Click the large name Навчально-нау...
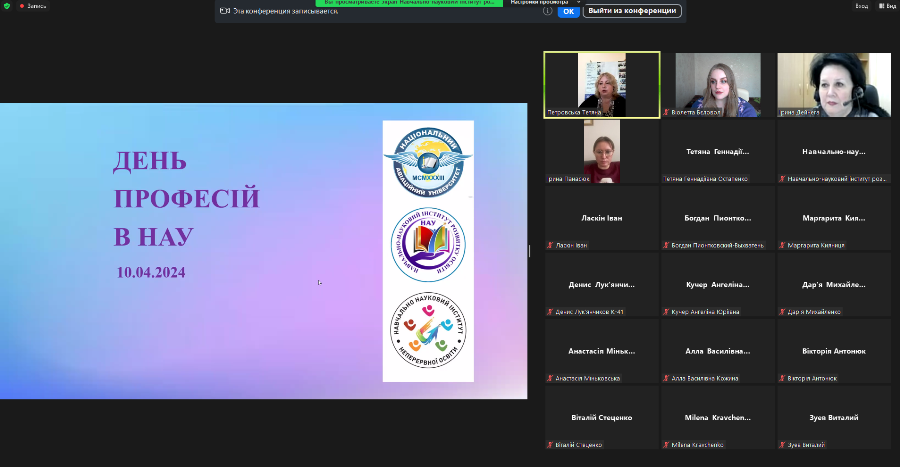The width and height of the screenshot is (900, 467). 834,151
